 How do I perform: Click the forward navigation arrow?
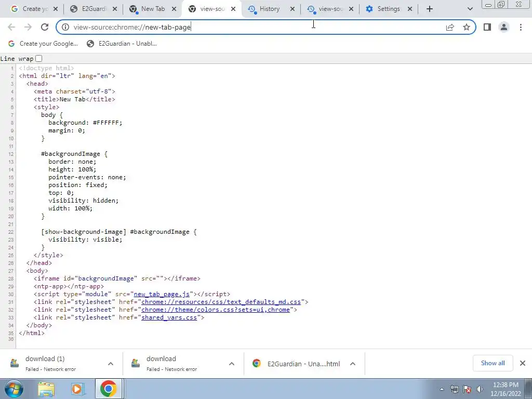28,27
